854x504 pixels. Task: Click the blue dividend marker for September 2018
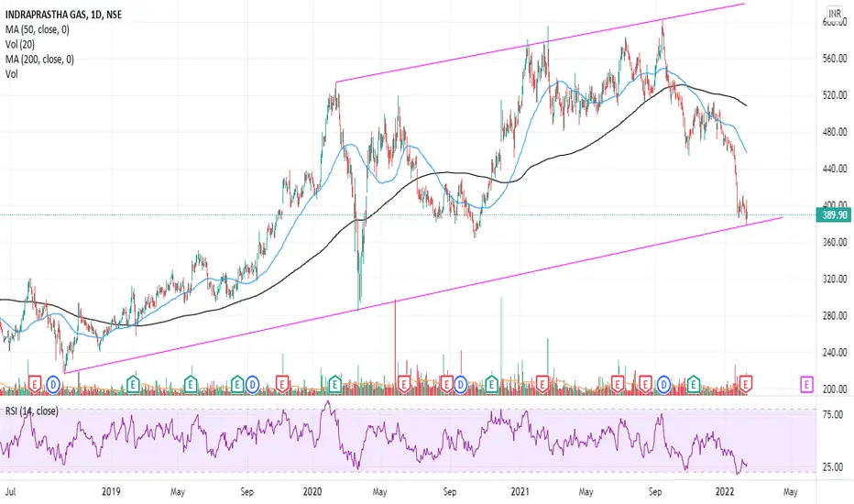tap(53, 385)
